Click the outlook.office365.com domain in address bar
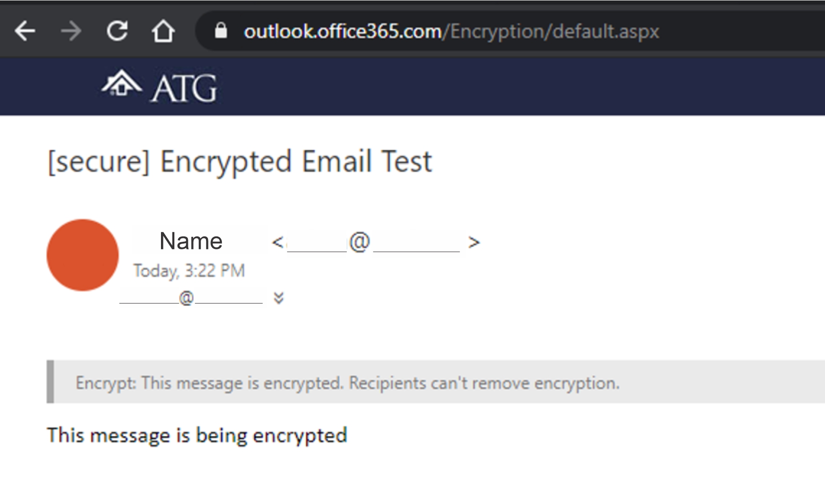This screenshot has height=504, width=825. [342, 32]
